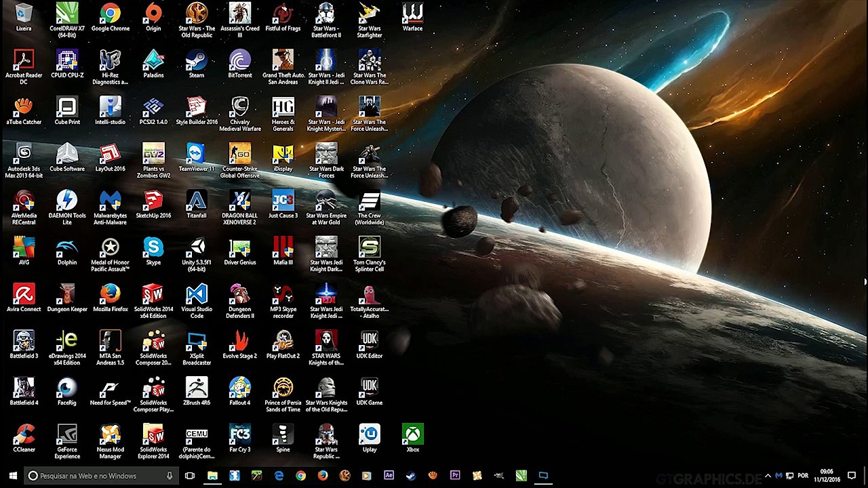The height and width of the screenshot is (488, 868).
Task: Expand hidden system tray icons
Action: (x=768, y=476)
